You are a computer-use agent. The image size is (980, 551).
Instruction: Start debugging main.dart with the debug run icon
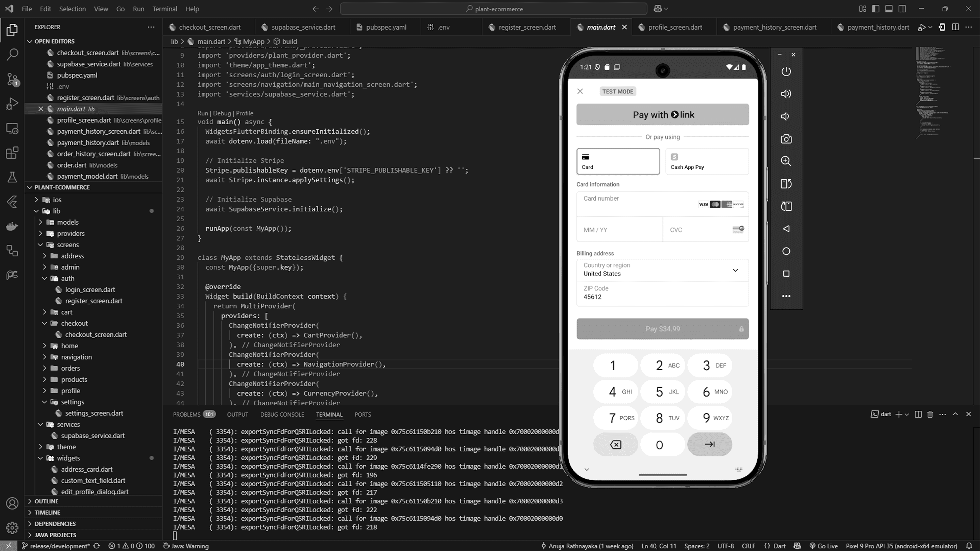click(x=922, y=27)
